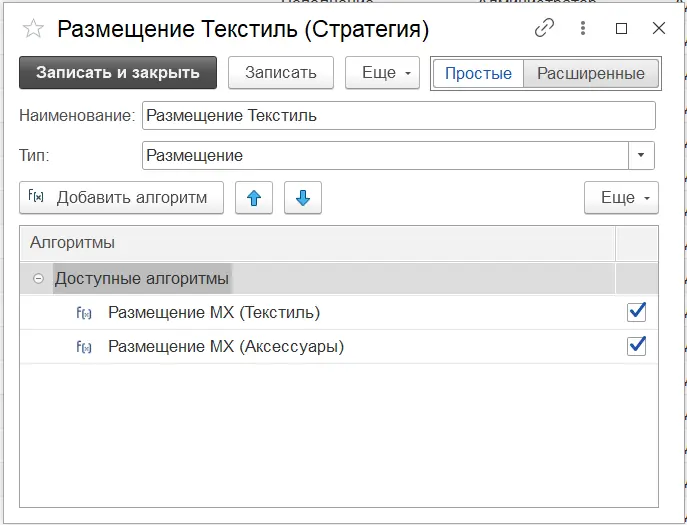Viewport: 687px width, 525px height.
Task: Move algorithm up with blue up arrow
Action: (254, 198)
